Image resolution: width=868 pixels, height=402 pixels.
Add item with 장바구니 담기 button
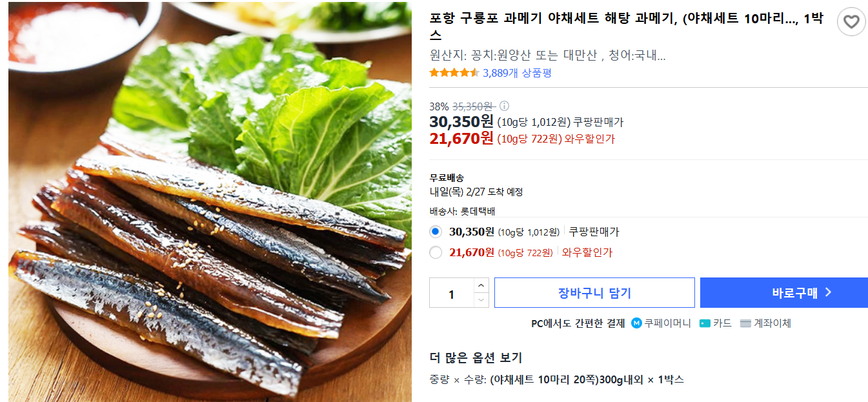pos(594,293)
